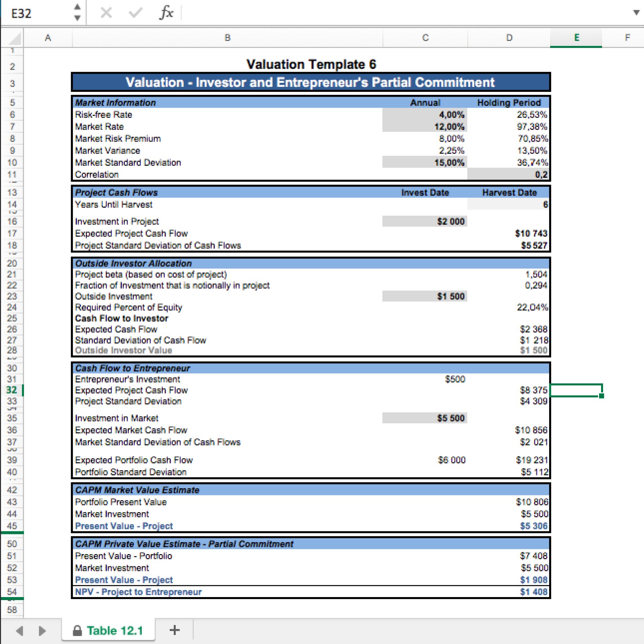This screenshot has width=644, height=644.
Task: Click Entrepreneur's Investment value $500
Action: click(455, 379)
